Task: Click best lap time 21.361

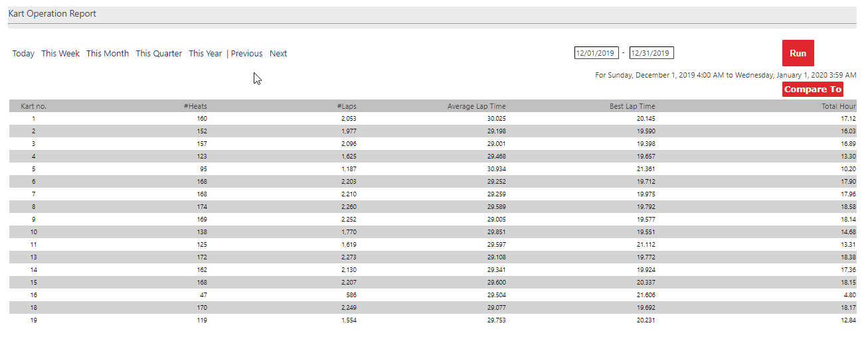Action: [x=646, y=169]
